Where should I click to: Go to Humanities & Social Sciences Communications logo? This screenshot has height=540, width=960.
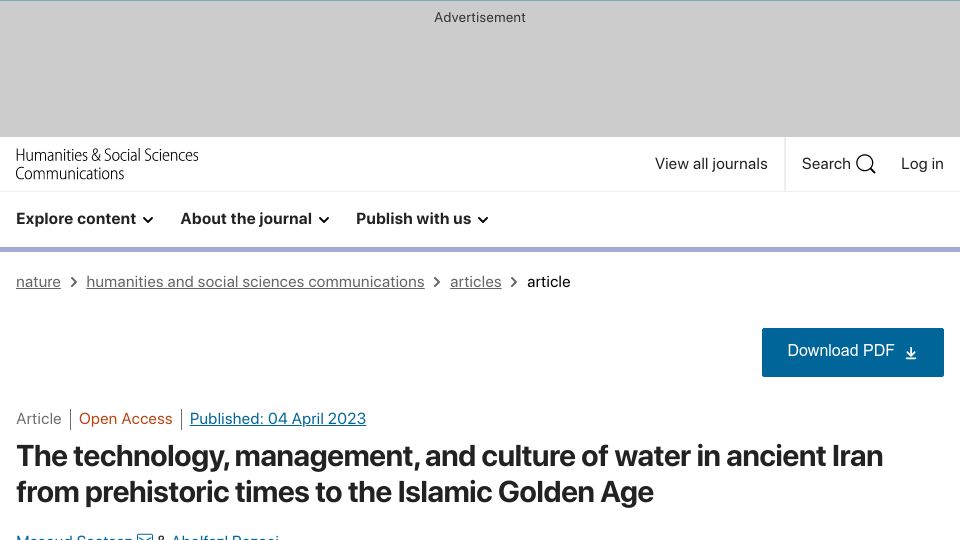click(107, 164)
